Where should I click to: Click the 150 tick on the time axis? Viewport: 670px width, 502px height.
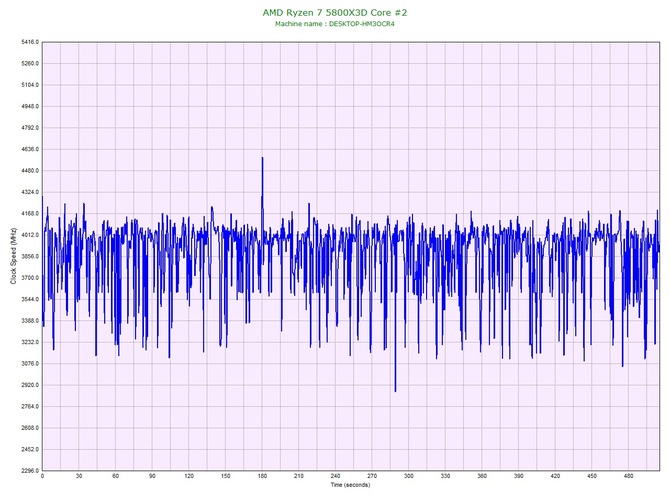pyautogui.click(x=226, y=476)
